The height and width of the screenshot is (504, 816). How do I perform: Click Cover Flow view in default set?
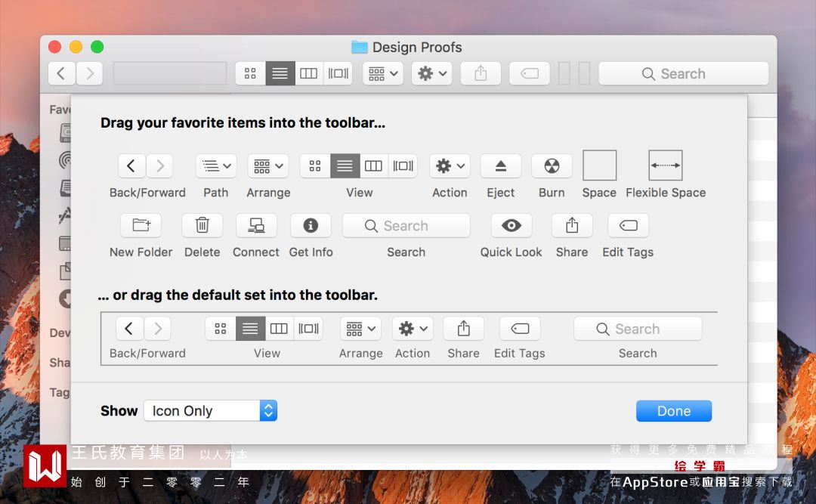(x=308, y=329)
